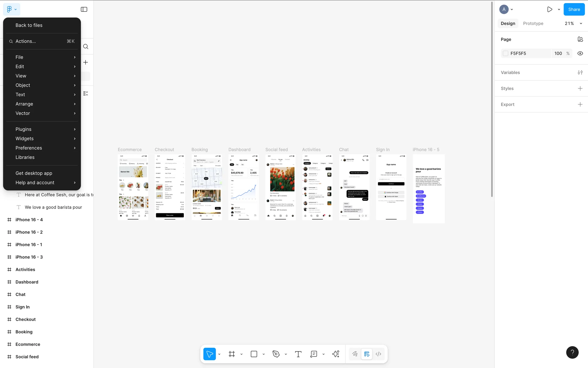Select the Text tool
Image resolution: width=588 pixels, height=368 pixels.
(298, 354)
